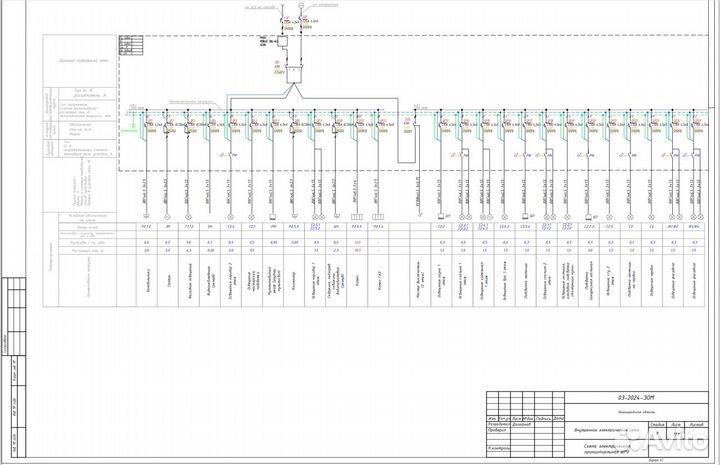The image size is (720, 465).
Task: Select the orange label below main breaker
Action: tap(278, 68)
